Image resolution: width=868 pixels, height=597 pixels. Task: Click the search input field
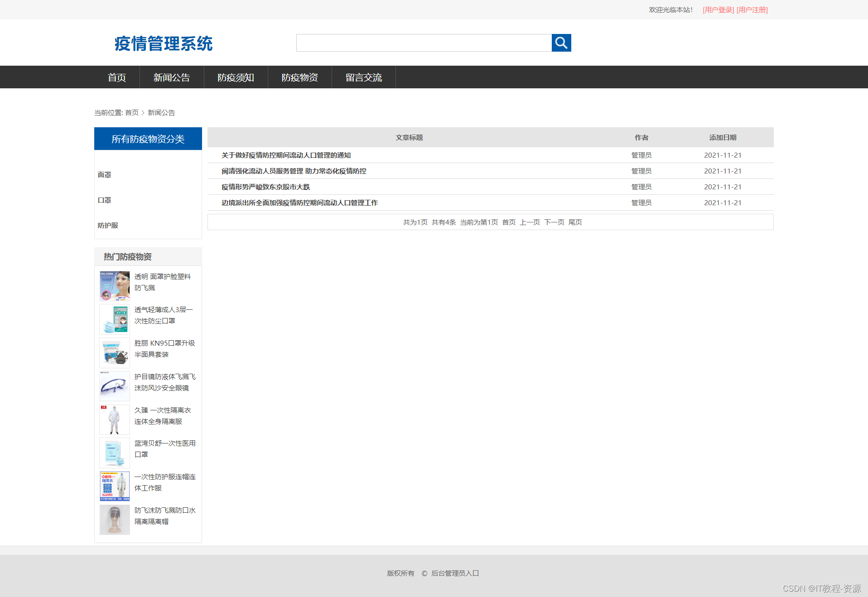tap(424, 43)
